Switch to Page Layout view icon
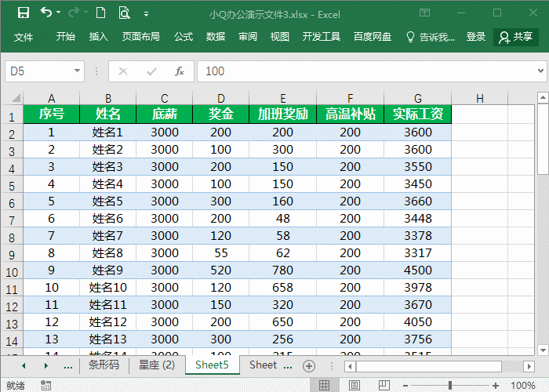 click(x=354, y=386)
